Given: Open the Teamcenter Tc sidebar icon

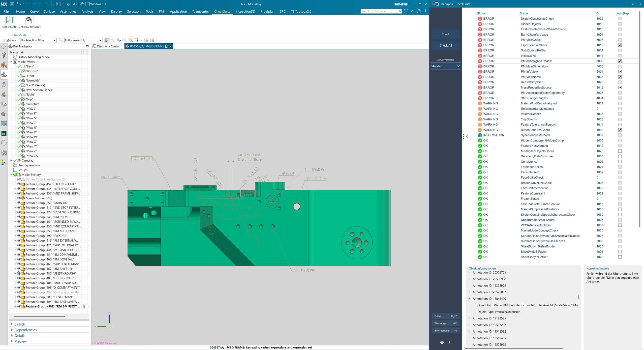Looking at the screenshot, I should click(x=4, y=133).
